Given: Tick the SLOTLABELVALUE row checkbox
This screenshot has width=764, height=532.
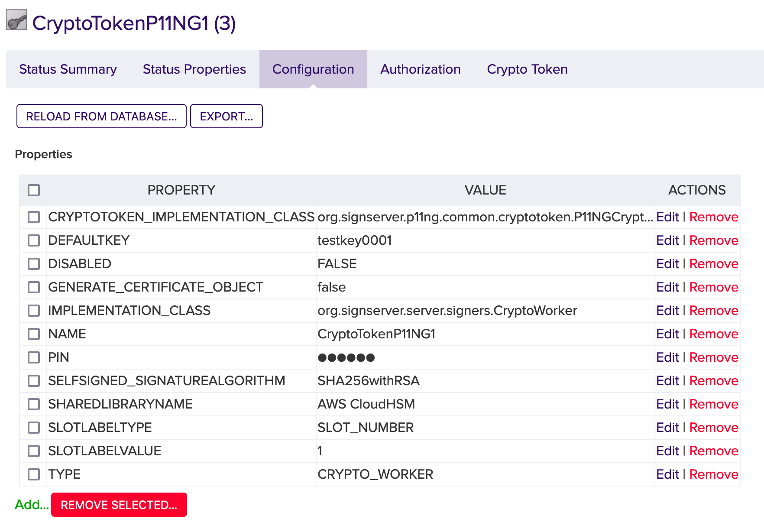Looking at the screenshot, I should click(x=34, y=451).
